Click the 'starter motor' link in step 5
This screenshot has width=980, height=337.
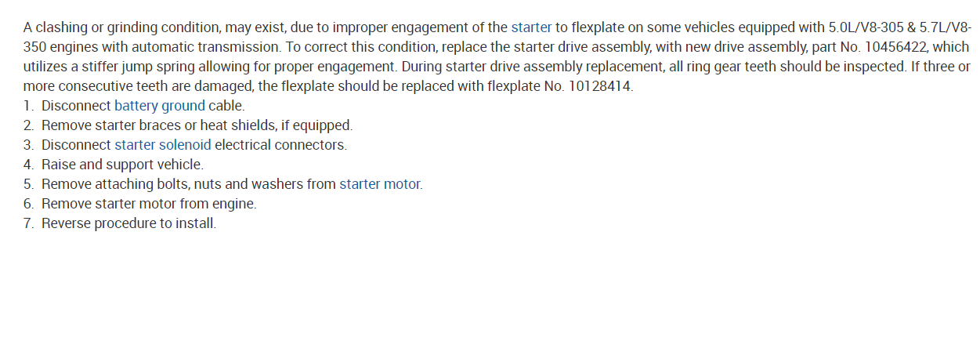pos(380,184)
